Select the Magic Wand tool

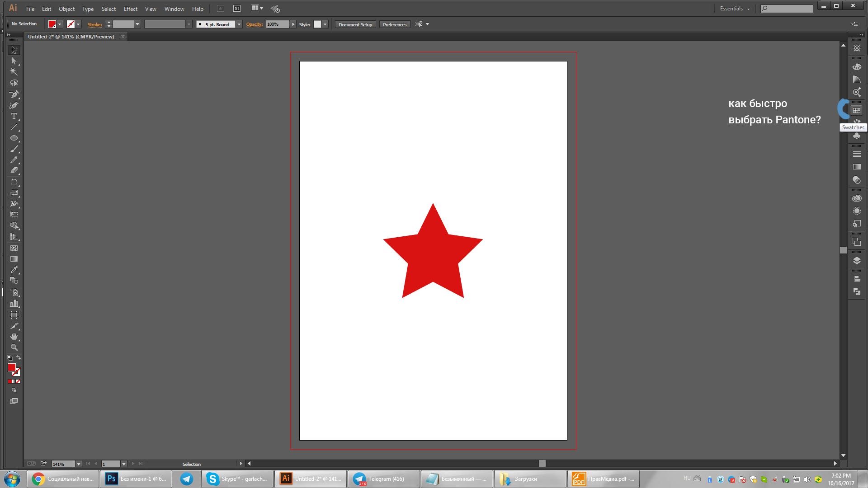pos(14,72)
